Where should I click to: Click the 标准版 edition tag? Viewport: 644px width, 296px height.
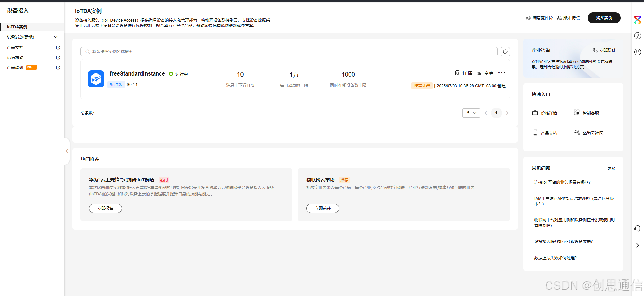(x=116, y=85)
